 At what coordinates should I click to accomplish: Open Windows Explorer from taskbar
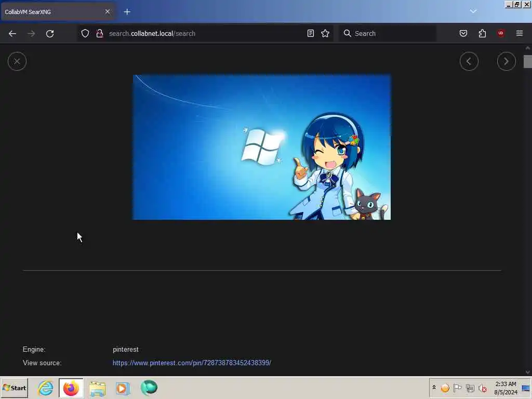(97, 388)
